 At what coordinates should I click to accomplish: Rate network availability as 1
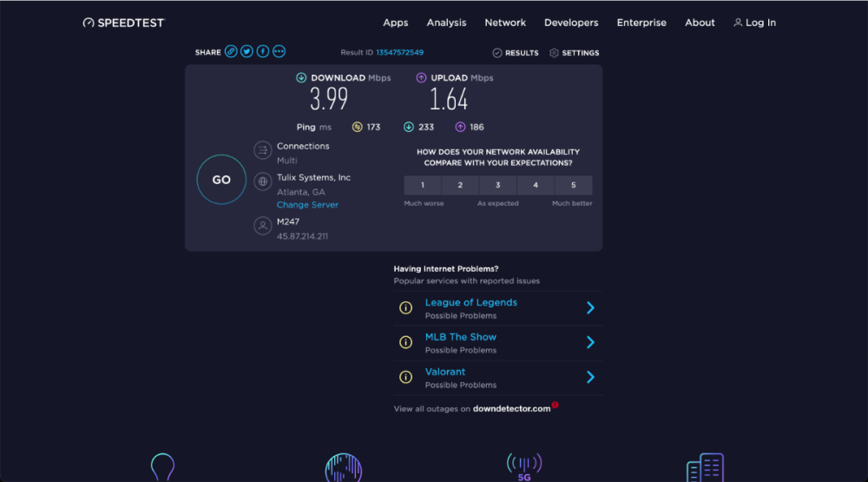423,185
